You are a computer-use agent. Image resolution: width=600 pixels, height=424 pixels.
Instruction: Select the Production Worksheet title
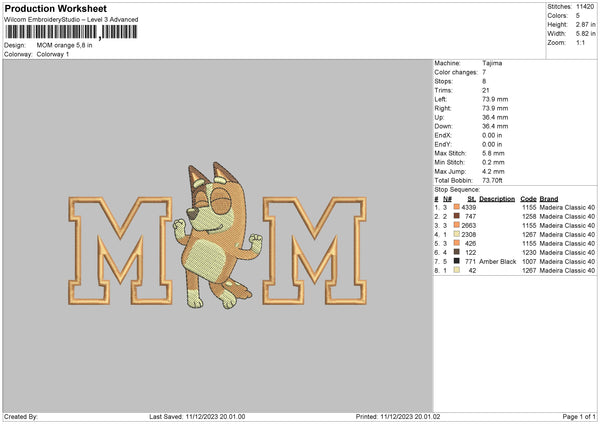[x=55, y=8]
